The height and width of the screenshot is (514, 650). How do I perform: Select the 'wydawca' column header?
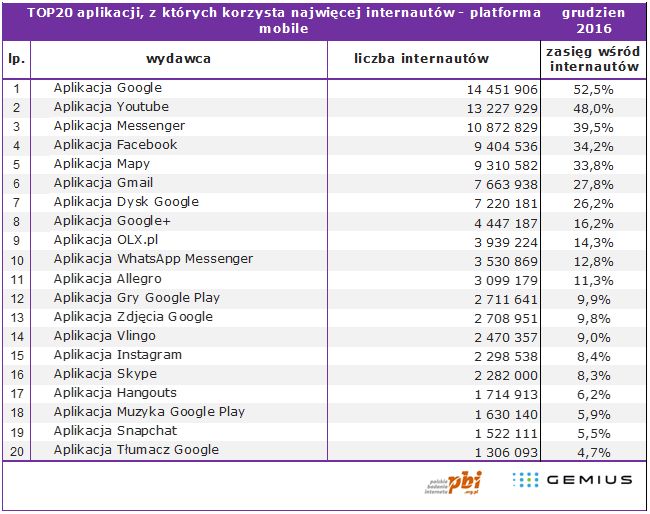[x=178, y=59]
